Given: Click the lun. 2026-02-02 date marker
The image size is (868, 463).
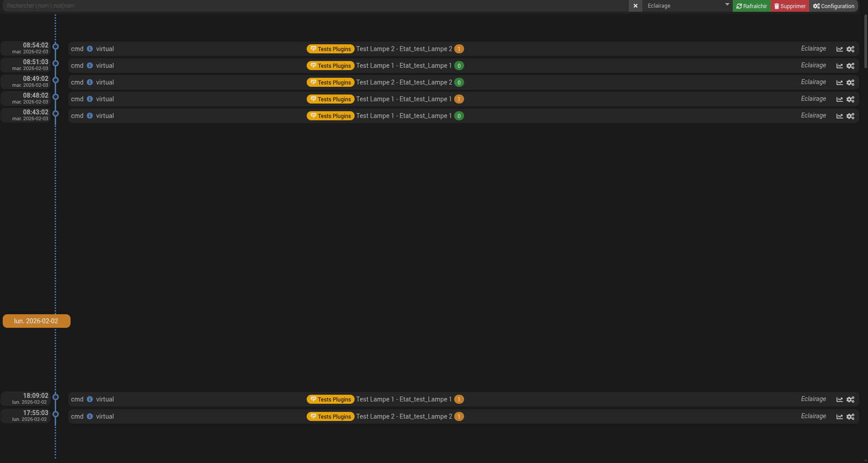Looking at the screenshot, I should click(36, 321).
